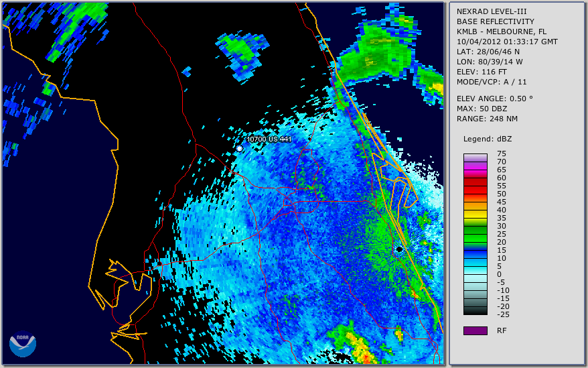Click 'RANGE: 248 NM' text
The height and width of the screenshot is (368, 588).
pos(487,119)
